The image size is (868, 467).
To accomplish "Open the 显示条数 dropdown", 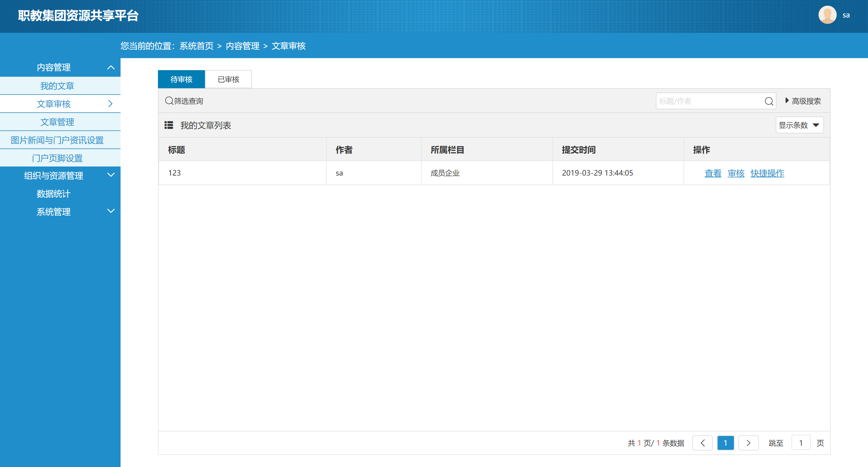I will click(x=799, y=125).
